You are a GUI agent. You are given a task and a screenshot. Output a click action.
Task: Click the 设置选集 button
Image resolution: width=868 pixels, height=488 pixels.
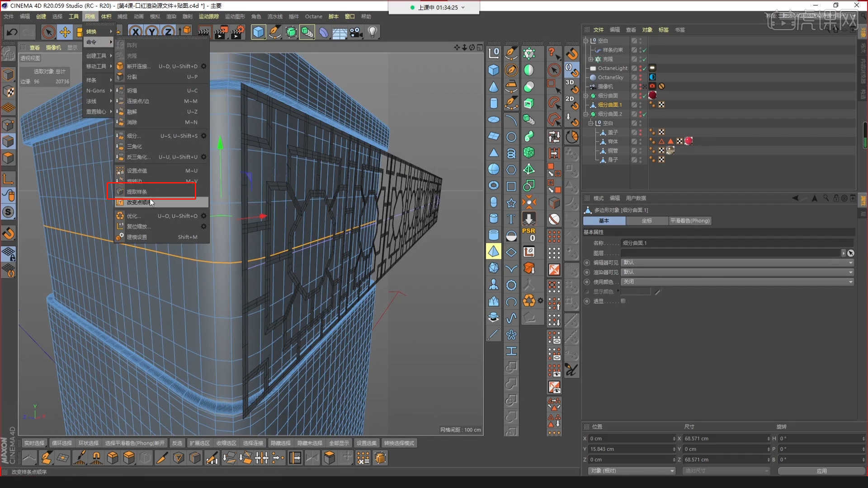(366, 443)
